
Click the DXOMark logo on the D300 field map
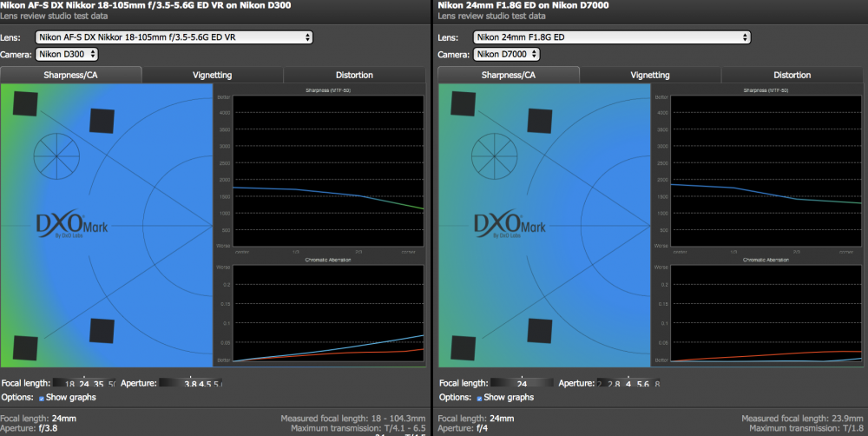click(x=72, y=226)
